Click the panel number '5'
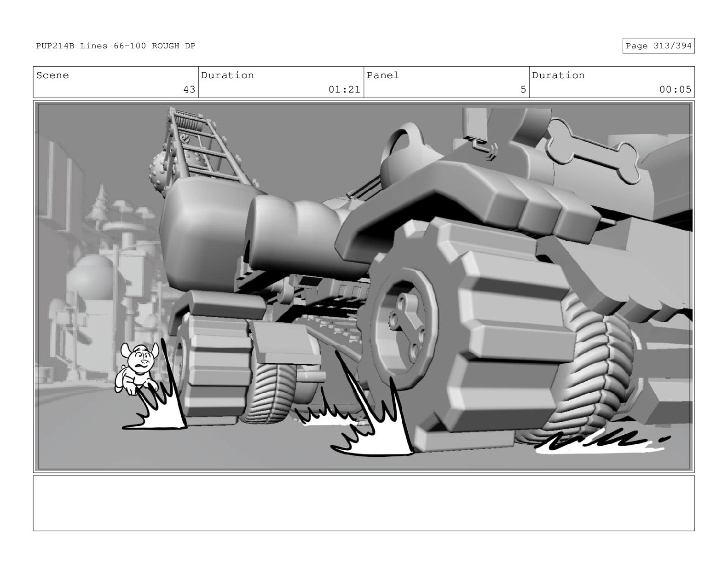This screenshot has height=564, width=728. (x=523, y=89)
